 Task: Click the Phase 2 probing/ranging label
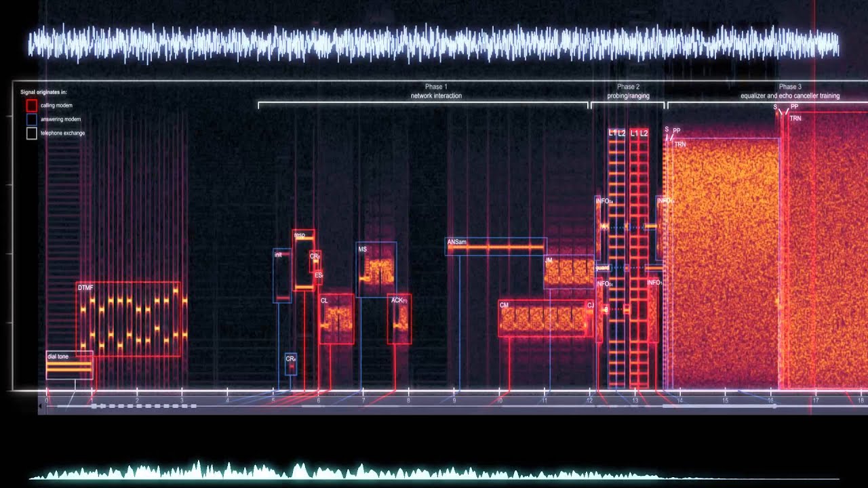tap(628, 91)
